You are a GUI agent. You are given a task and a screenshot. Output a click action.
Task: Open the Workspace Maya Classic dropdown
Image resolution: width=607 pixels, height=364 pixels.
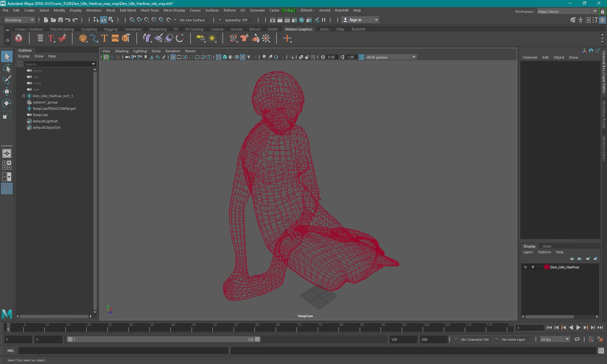[567, 11]
